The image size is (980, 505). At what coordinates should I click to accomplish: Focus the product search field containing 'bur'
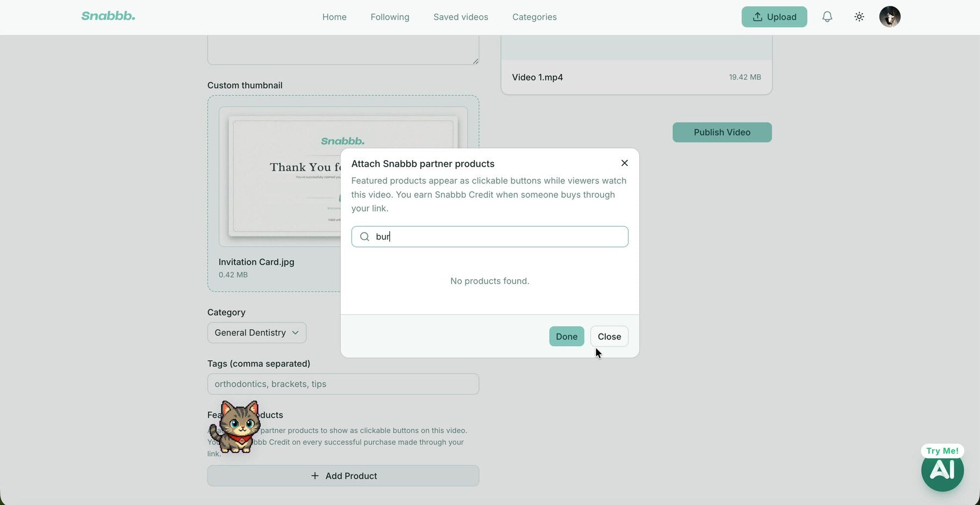click(490, 237)
